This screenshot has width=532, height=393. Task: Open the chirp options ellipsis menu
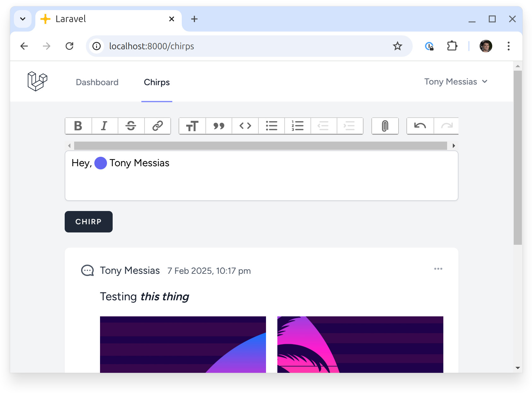tap(438, 269)
